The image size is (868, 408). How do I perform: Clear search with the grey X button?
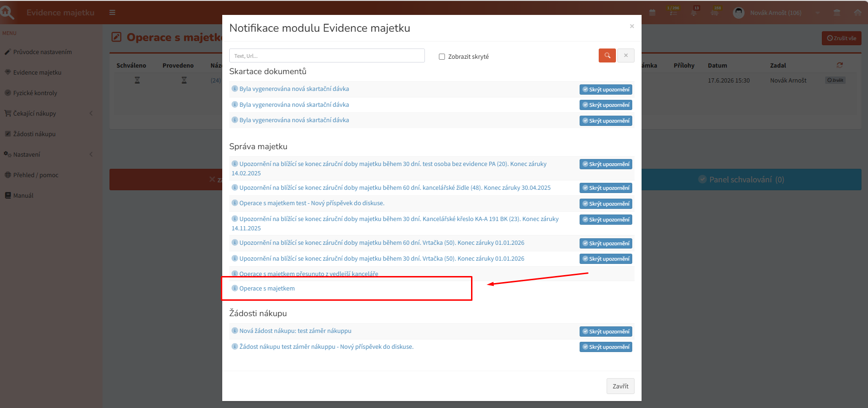pyautogui.click(x=626, y=55)
